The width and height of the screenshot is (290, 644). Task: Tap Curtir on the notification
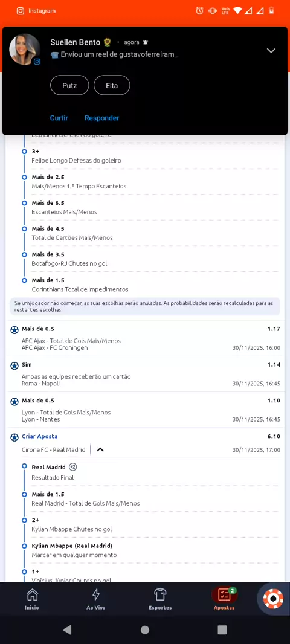(59, 118)
